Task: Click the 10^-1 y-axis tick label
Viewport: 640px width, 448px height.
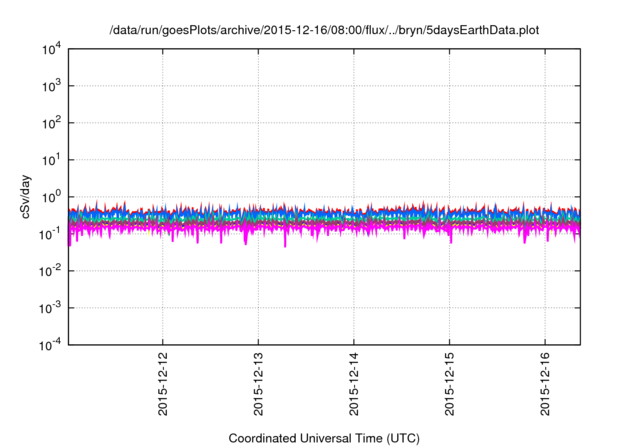Action: tap(50, 234)
